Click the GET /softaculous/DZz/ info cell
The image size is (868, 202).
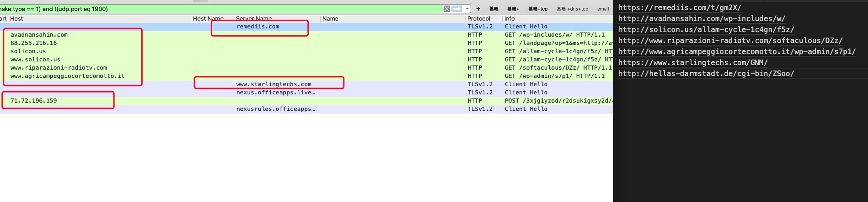point(558,68)
